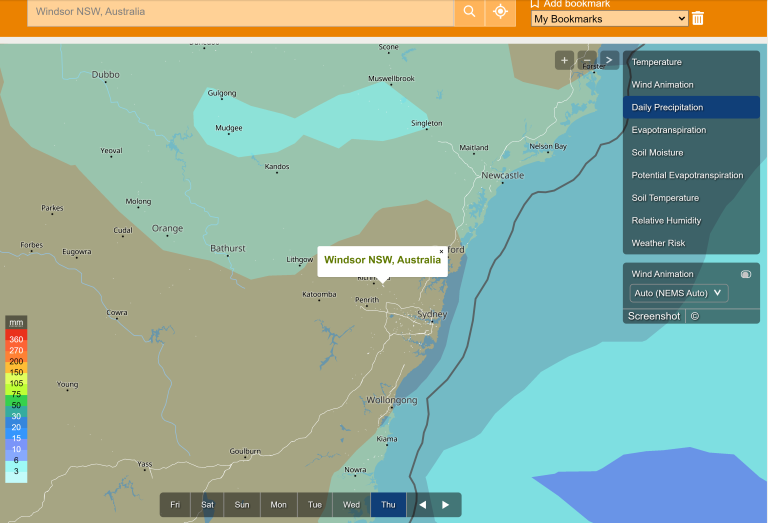Select the Weather Risk layer
768x523 pixels.
(691, 243)
